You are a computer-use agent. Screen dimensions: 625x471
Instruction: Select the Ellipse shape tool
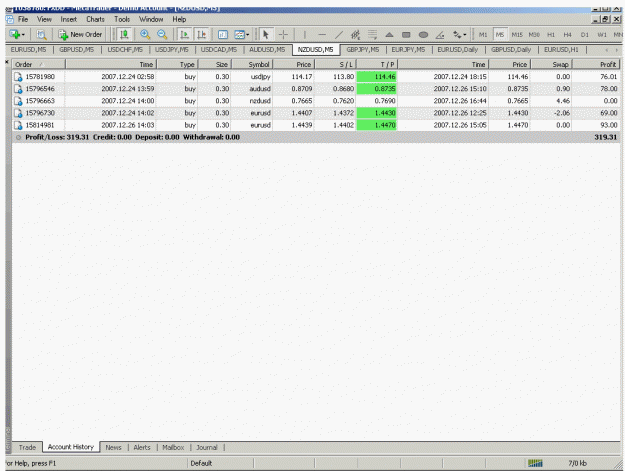(x=423, y=35)
